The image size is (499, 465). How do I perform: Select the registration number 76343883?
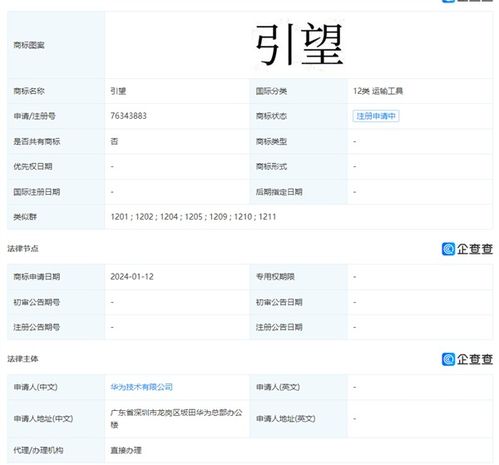pyautogui.click(x=129, y=116)
